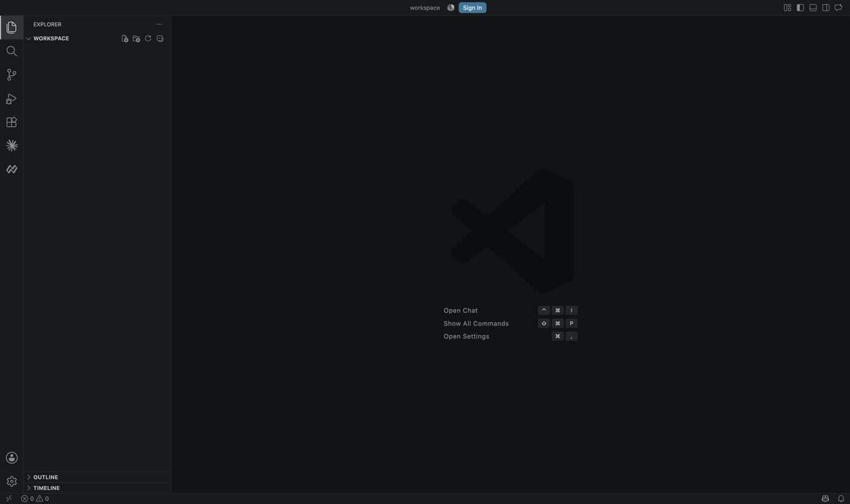Click the New File icon in Explorer

[x=124, y=38]
